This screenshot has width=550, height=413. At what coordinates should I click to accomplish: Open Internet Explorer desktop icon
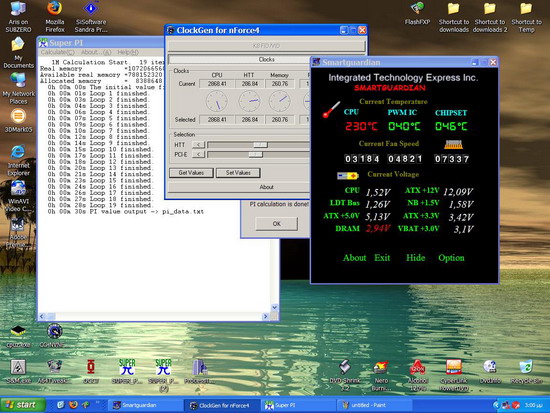18,160
